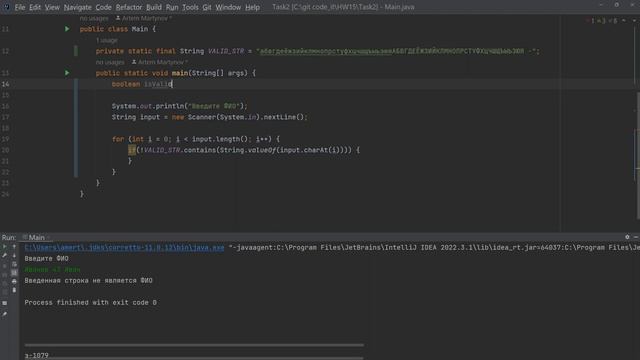Click the console horizontal scrollbar
The width and height of the screenshot is (640, 360).
point(194,345)
